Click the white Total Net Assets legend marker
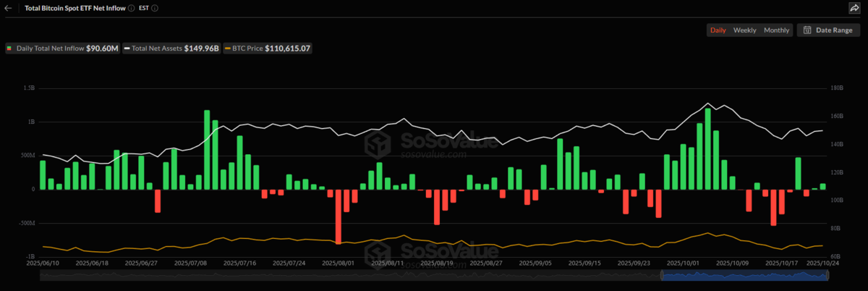The height and width of the screenshot is (291, 868). tap(127, 48)
